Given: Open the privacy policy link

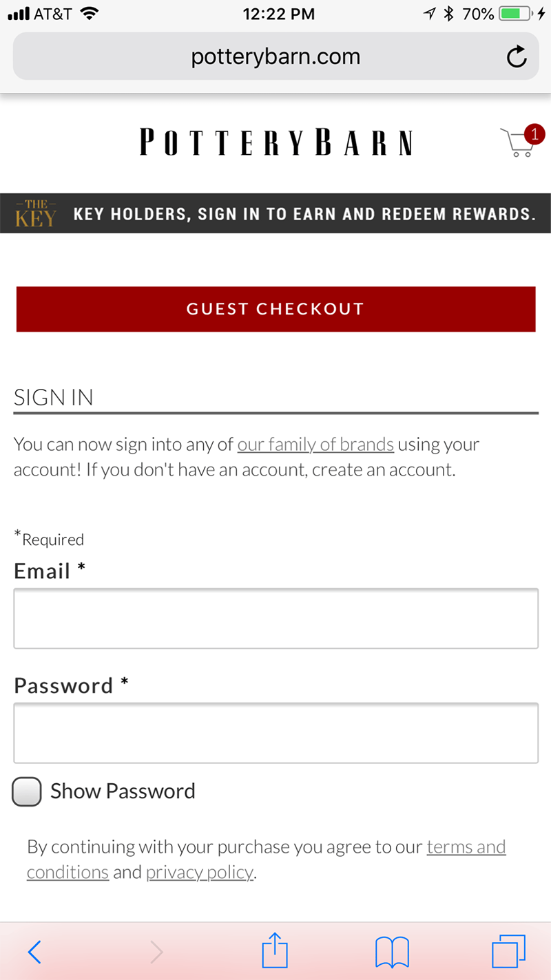Looking at the screenshot, I should coord(200,873).
